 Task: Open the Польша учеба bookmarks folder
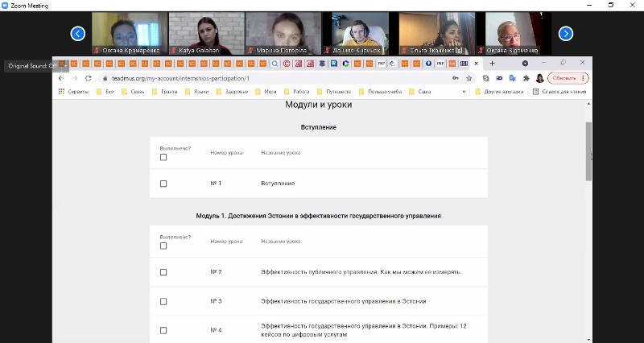click(380, 92)
